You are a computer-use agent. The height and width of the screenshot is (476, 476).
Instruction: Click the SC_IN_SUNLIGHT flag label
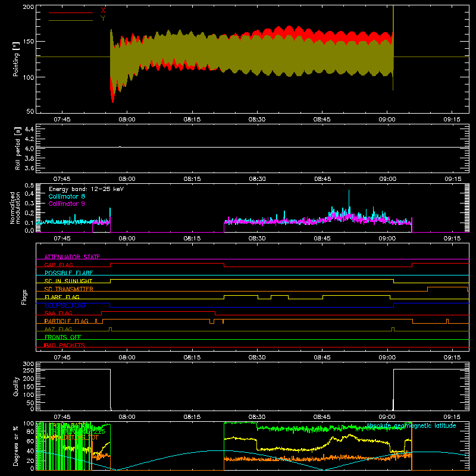point(68,281)
